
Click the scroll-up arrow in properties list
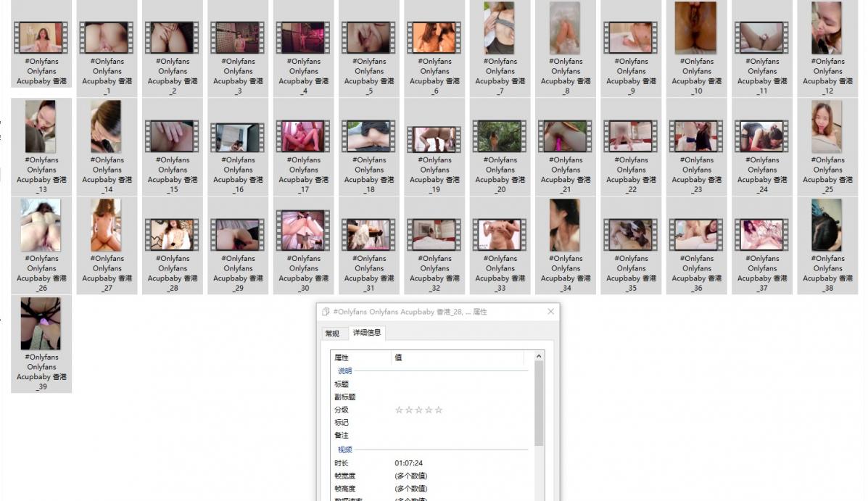tap(539, 357)
